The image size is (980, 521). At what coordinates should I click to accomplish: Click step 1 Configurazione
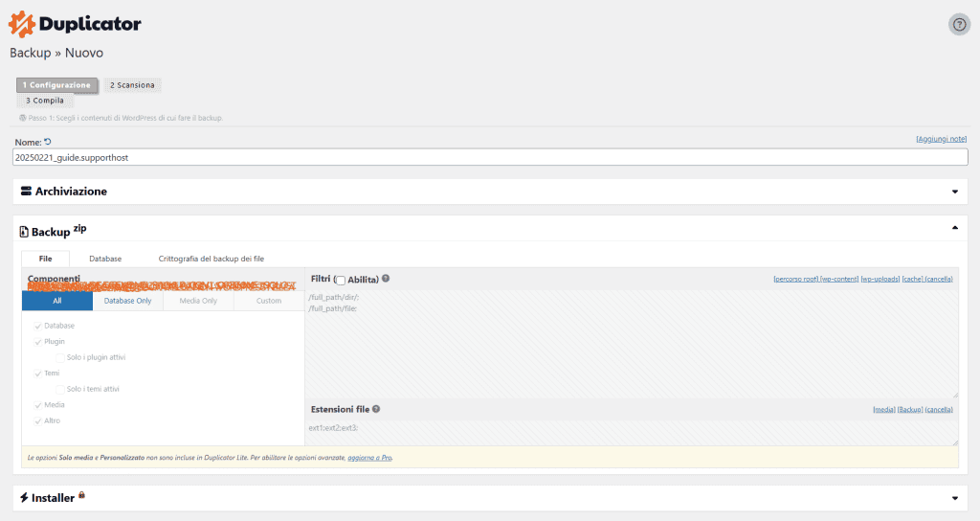[56, 85]
